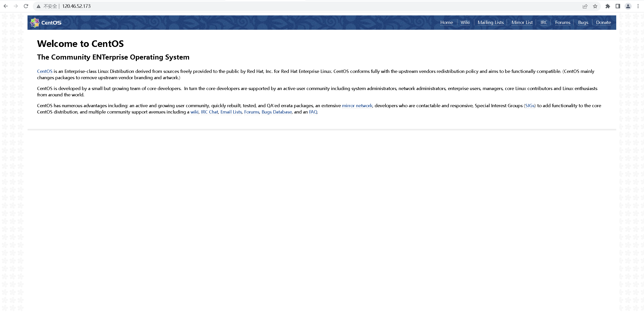Click the Bugs Database link
Viewport: 644px width, 312px height.
click(276, 112)
